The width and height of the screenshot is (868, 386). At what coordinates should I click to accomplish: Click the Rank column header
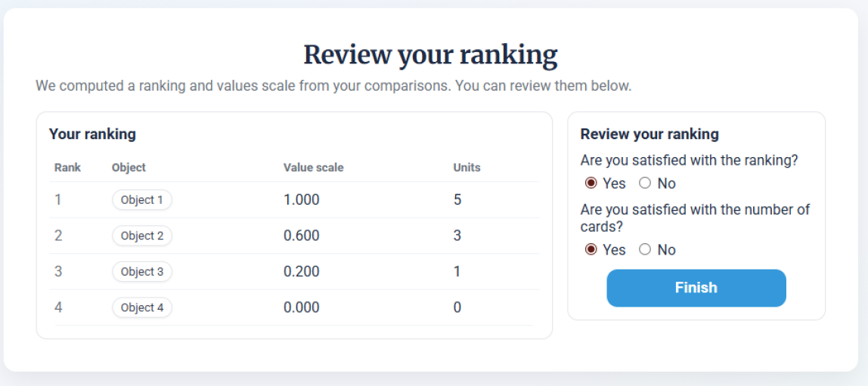tap(67, 168)
